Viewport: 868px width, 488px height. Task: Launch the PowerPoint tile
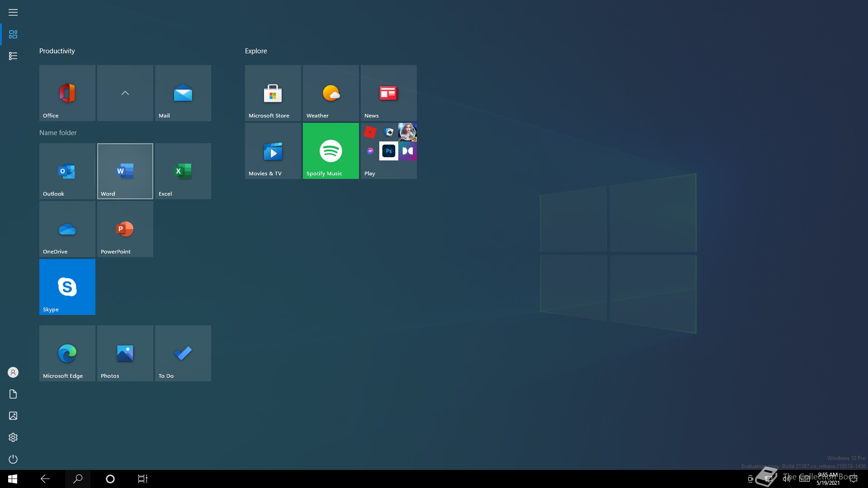125,229
